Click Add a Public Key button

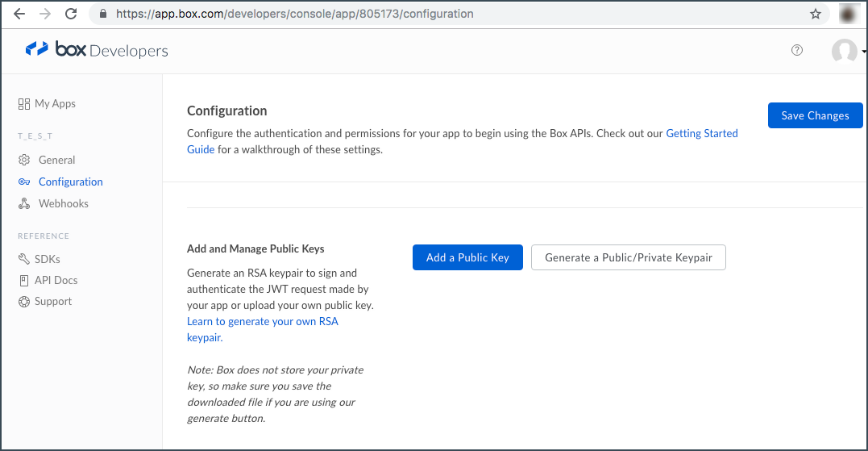point(467,257)
